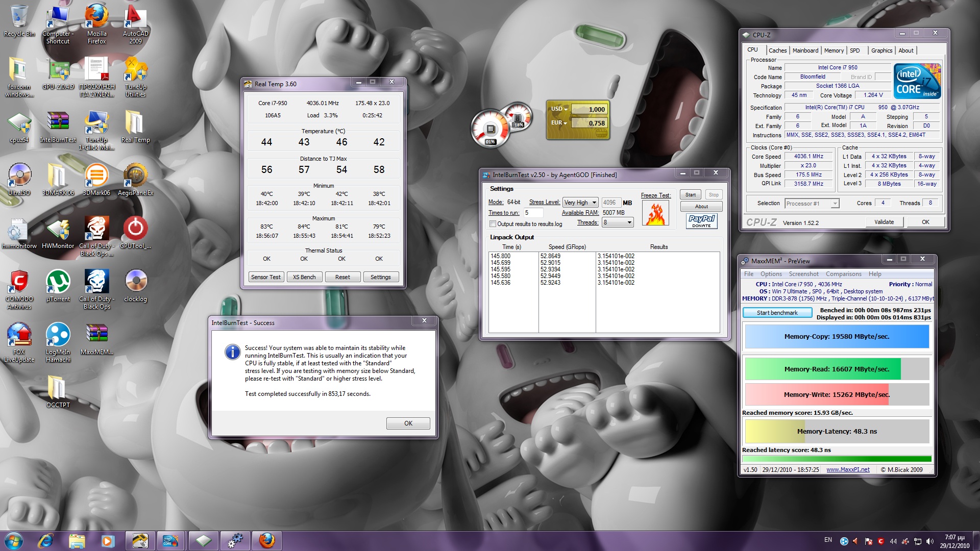This screenshot has width=980, height=551.
Task: Click the 4096 MB memory size field
Action: pos(611,203)
